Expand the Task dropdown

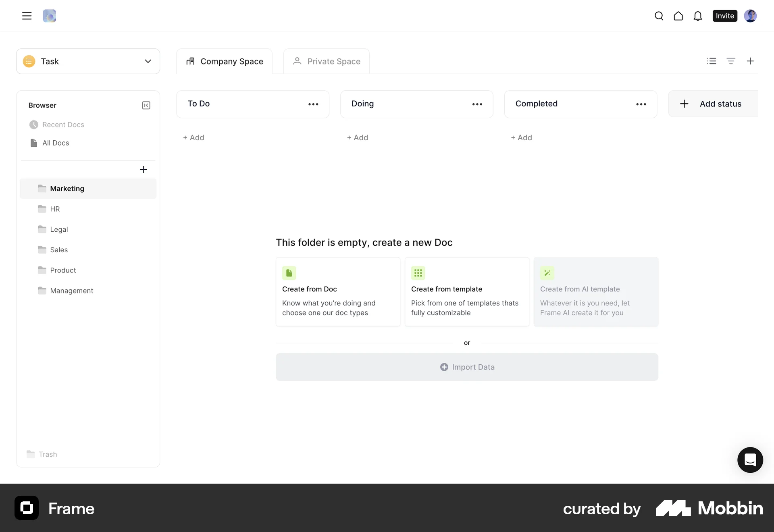[148, 61]
